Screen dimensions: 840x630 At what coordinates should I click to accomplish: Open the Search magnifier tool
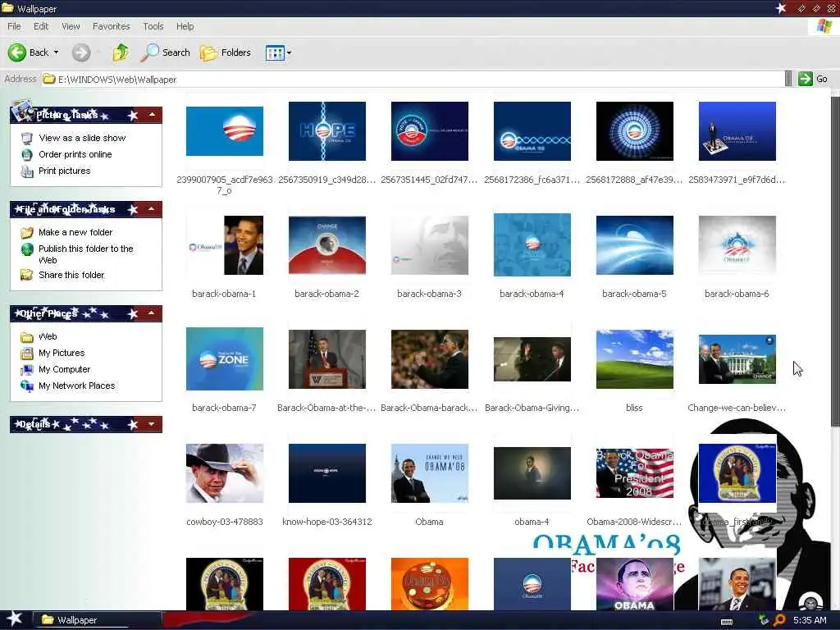165,52
